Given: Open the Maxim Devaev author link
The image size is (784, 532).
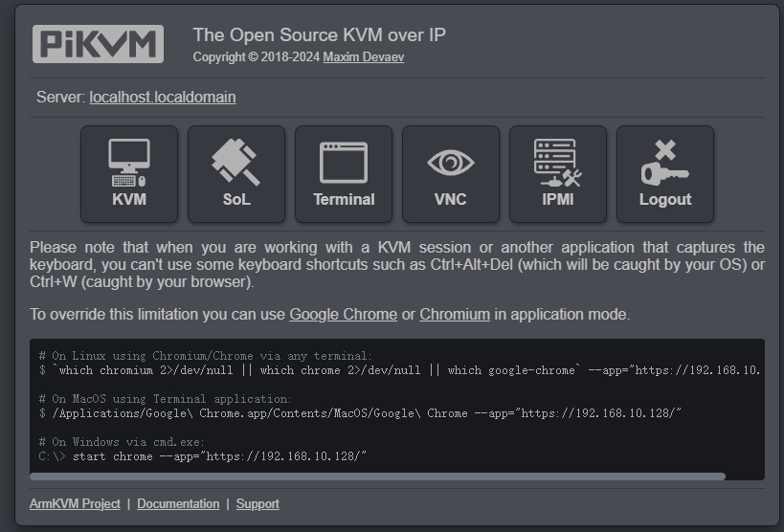Looking at the screenshot, I should (364, 57).
